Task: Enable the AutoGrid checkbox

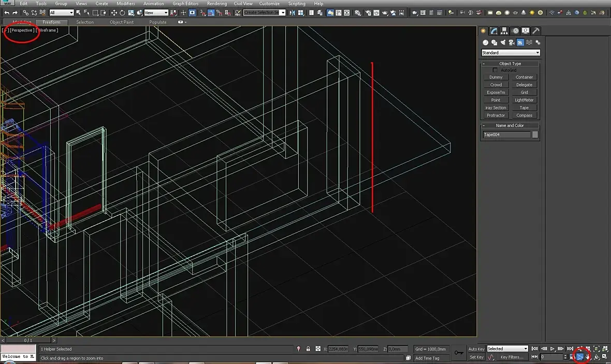Action: point(495,70)
